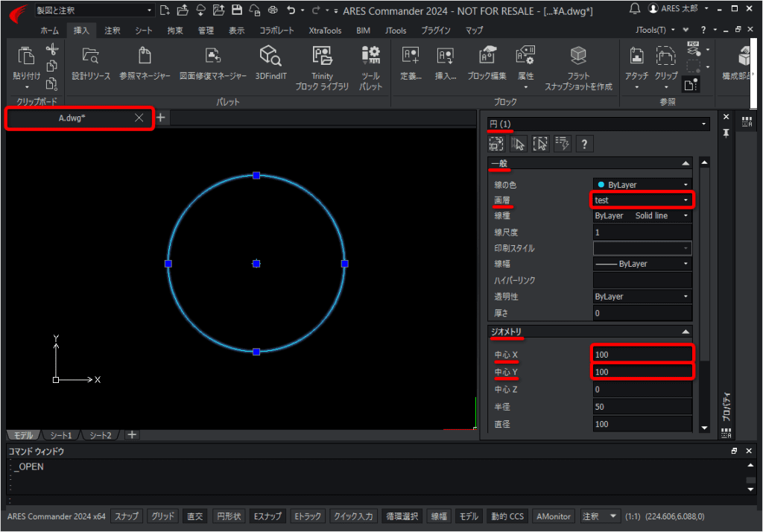Viewport: 763px width, 532px height.
Task: Create a Flat Snapshot (フラットスナップショット)
Action: point(578,68)
